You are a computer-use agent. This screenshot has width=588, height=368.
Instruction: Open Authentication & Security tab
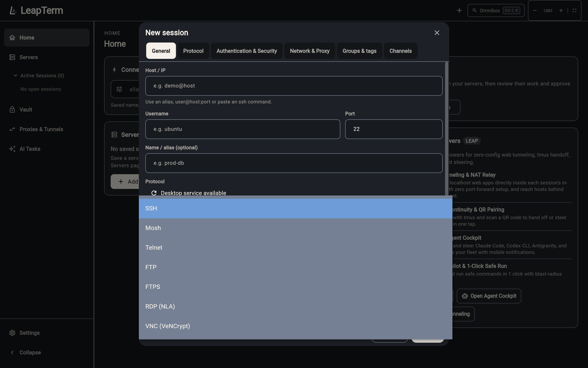point(247,51)
